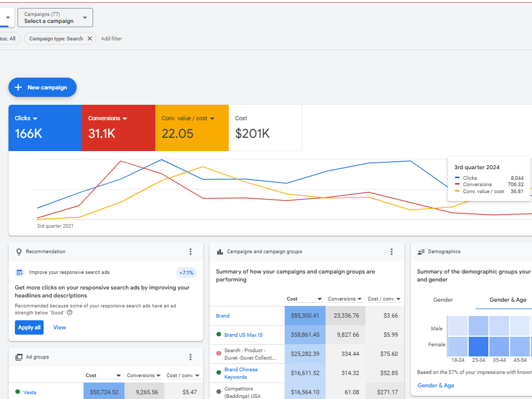This screenshot has width=532, height=399.
Task: Click the Male 25-34 heatmap cell
Action: pos(478,326)
